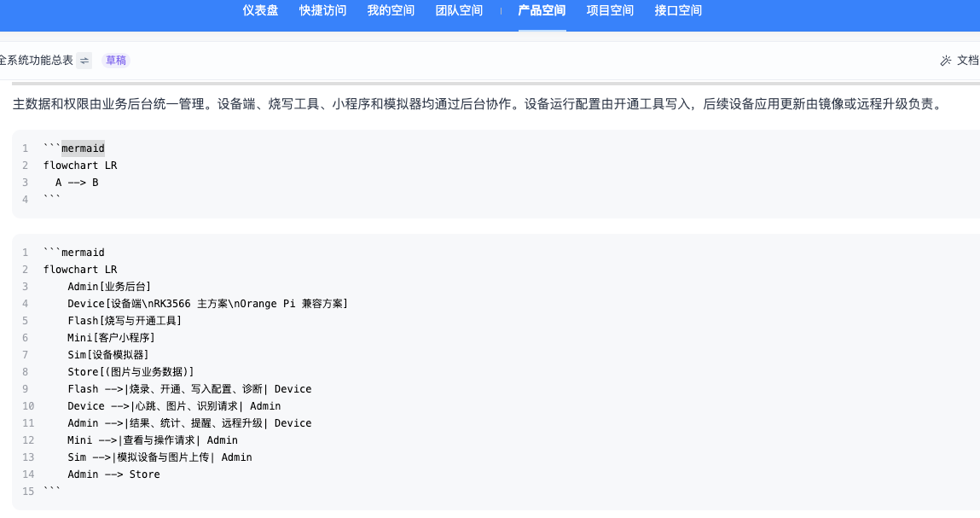The height and width of the screenshot is (518, 980).
Task: Click line 'Admin[业务后台]'
Action: [109, 287]
